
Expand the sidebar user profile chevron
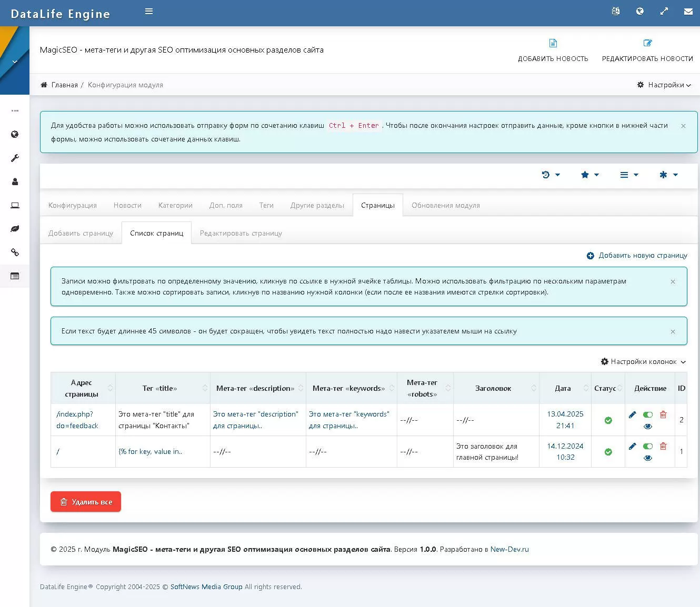(x=15, y=62)
